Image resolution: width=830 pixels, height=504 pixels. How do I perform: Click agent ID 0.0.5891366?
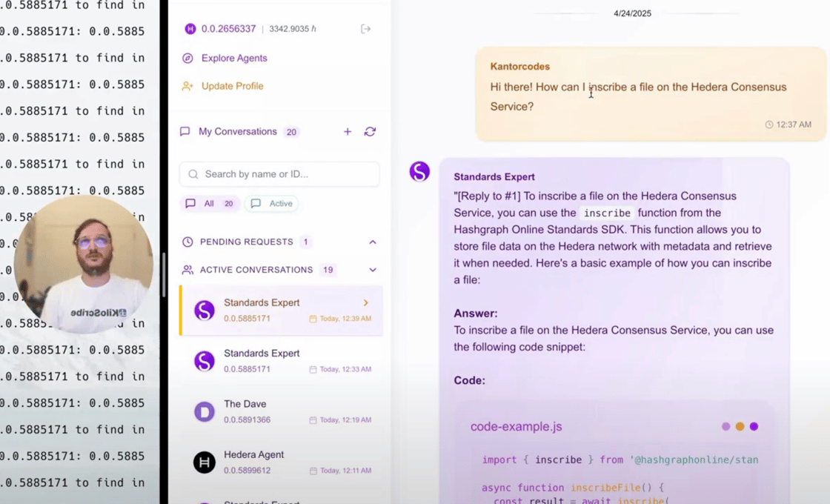(x=248, y=420)
